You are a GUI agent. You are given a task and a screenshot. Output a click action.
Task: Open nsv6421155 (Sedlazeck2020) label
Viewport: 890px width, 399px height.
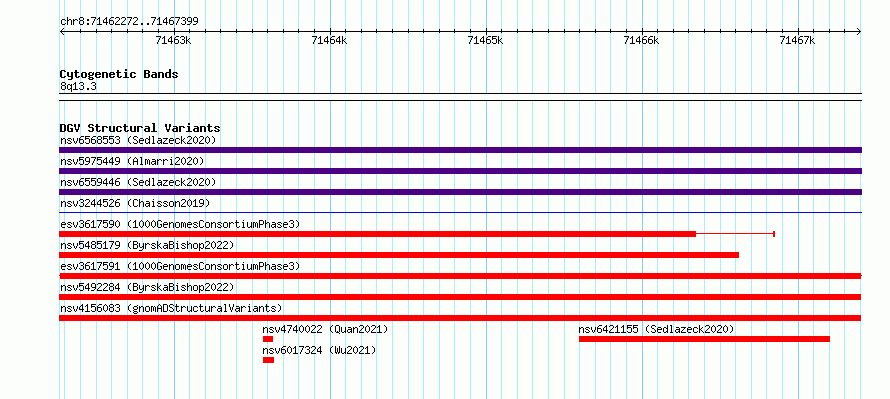tap(657, 329)
